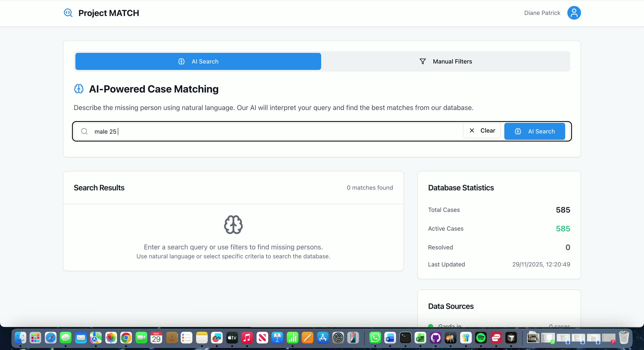This screenshot has height=350, width=644.
Task: Clear the search query
Action: click(x=482, y=131)
